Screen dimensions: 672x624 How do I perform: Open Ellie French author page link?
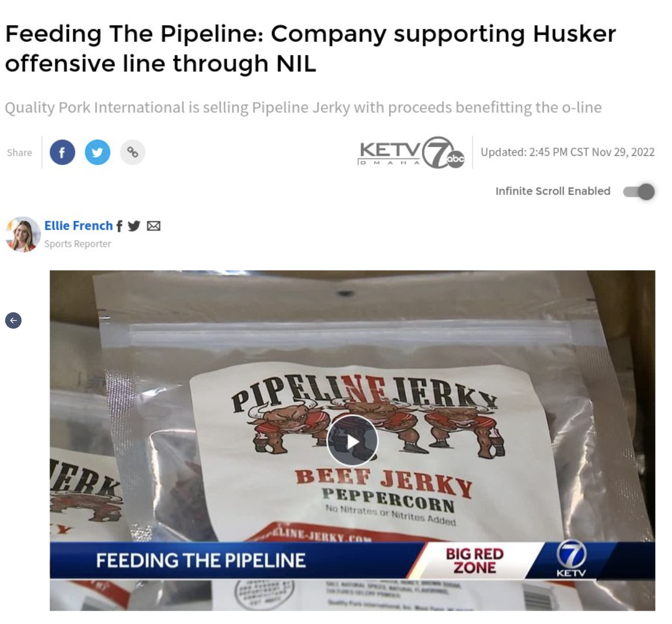point(78,226)
